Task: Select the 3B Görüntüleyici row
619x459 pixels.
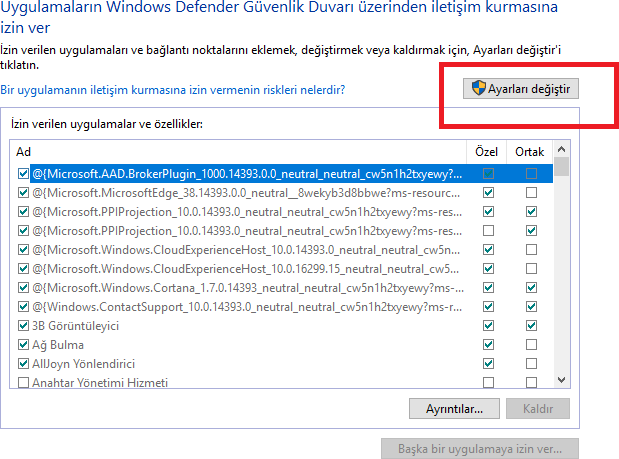Action: (281, 326)
